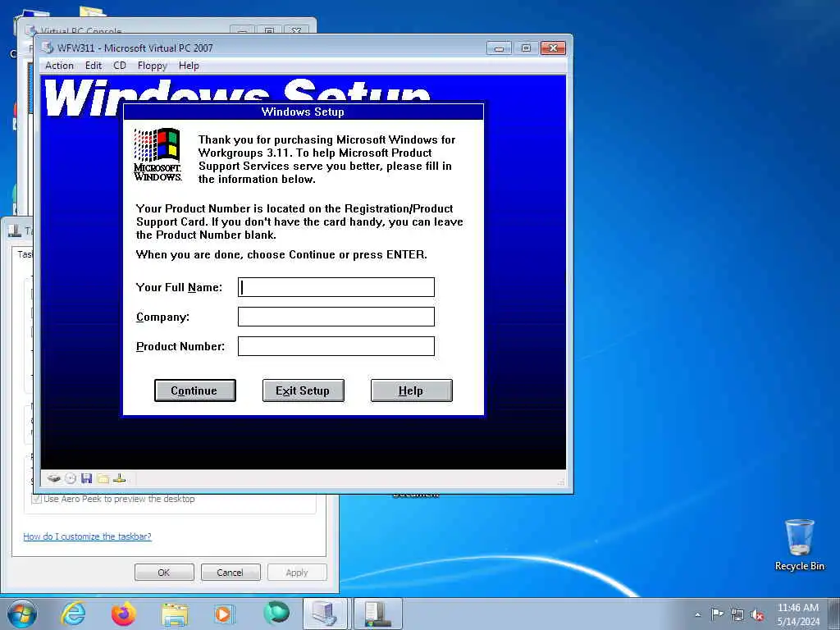Image resolution: width=840 pixels, height=630 pixels.
Task: Open the Help menu in Virtual PC
Action: 189,66
